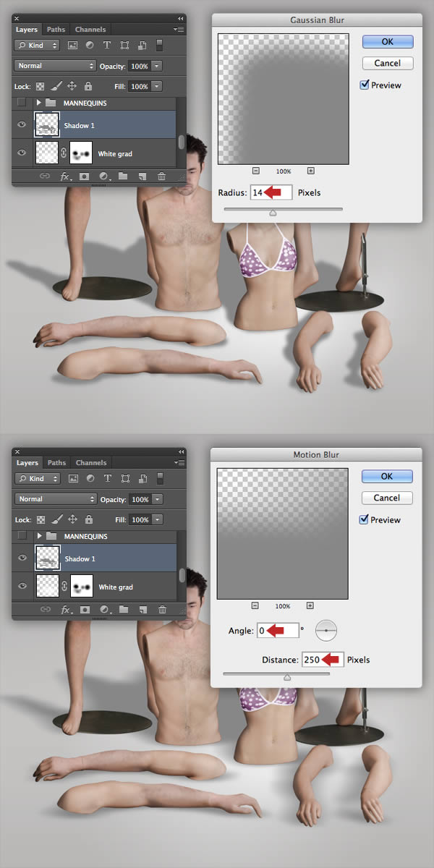The height and width of the screenshot is (868, 434).
Task: Zoom out preview in Gaussian Blur dialog
Action: 256,171
